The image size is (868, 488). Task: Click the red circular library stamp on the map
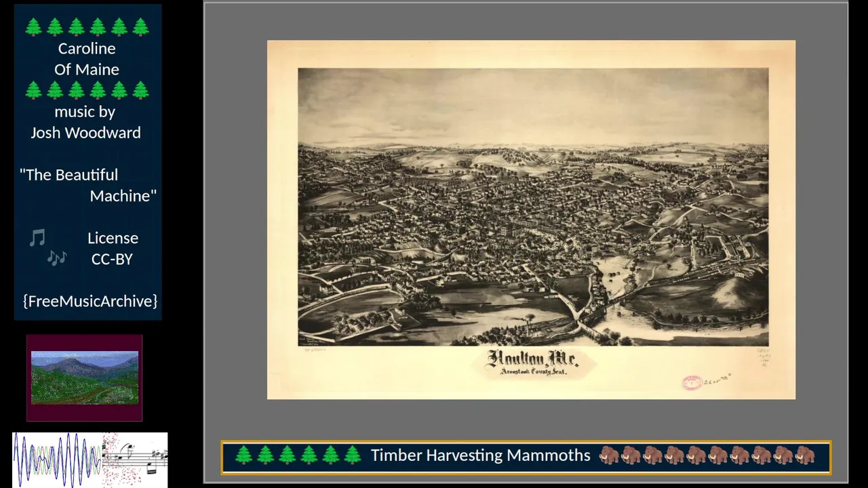[x=692, y=383]
